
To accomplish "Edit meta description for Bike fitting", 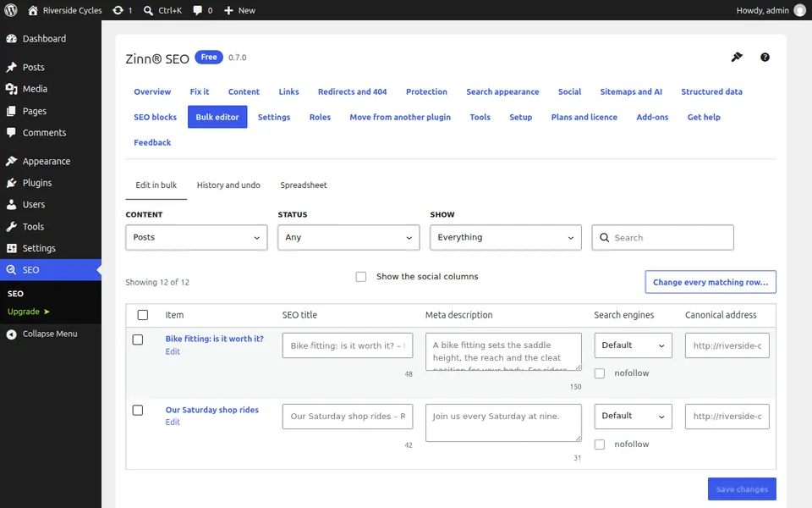I will [503, 352].
